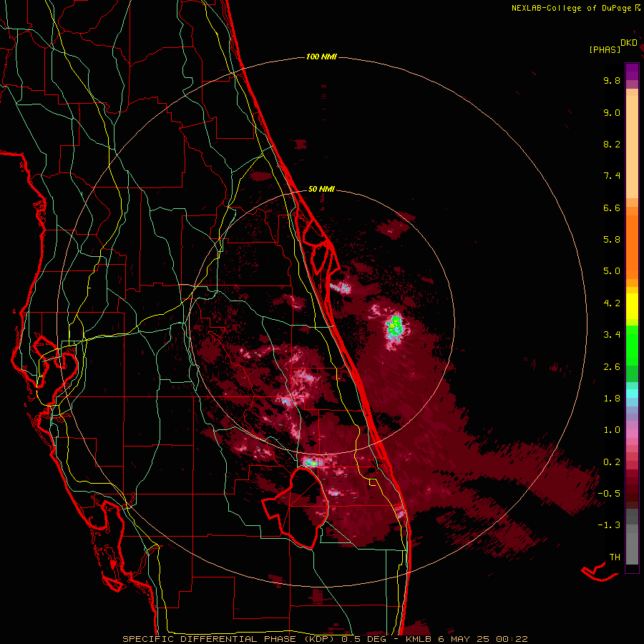Click the -1.3 color scale value

click(609, 525)
